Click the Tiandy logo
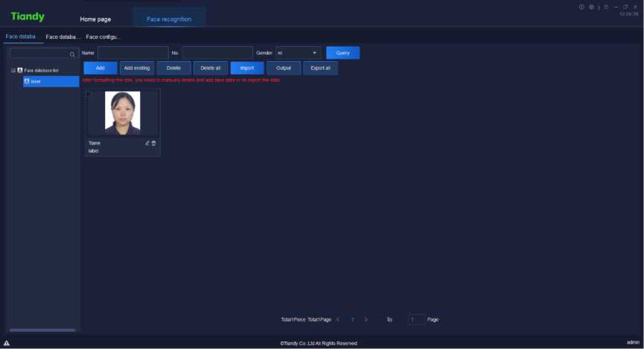The height and width of the screenshot is (349, 644). 28,16
